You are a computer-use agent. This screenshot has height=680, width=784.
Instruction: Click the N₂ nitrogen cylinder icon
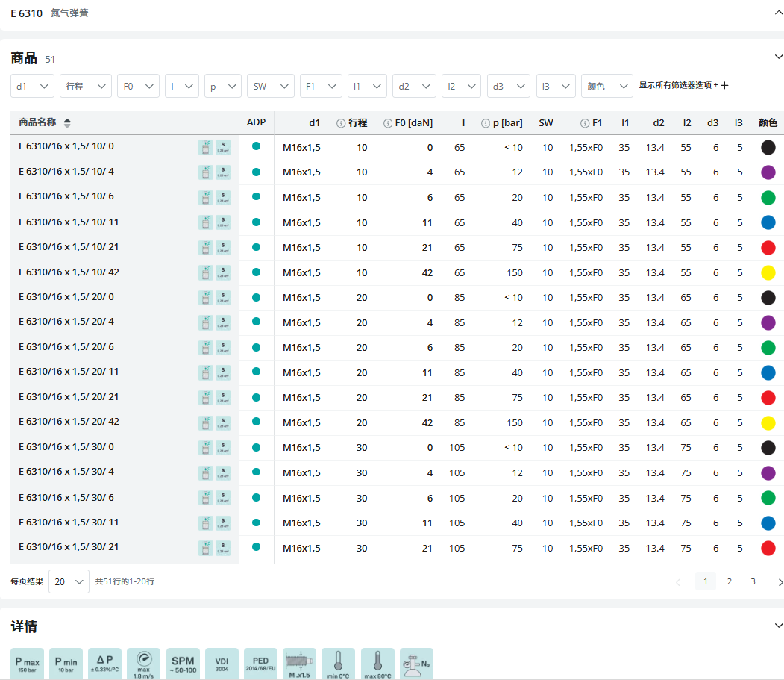tap(416, 664)
